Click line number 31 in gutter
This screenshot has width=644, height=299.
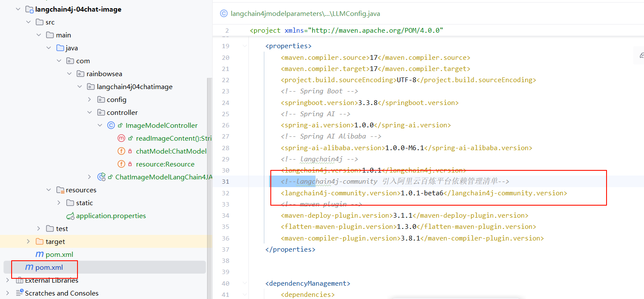click(226, 182)
